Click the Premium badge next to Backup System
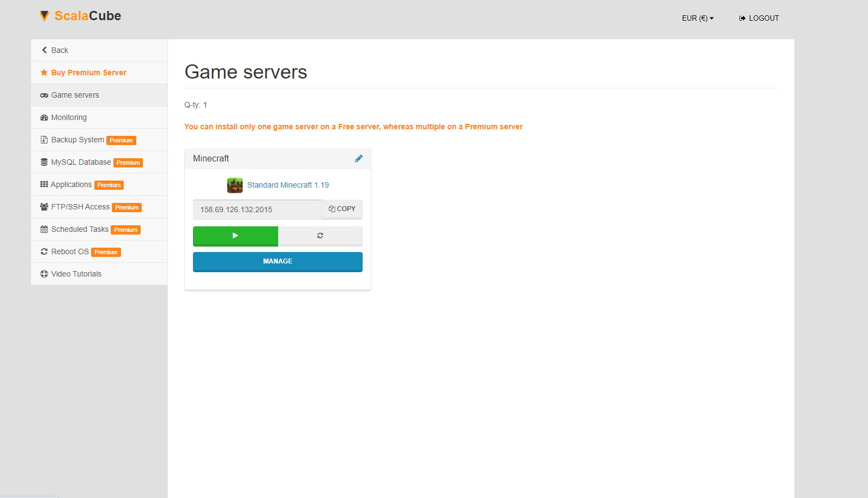Viewport: 868px width, 498px height. [x=121, y=140]
